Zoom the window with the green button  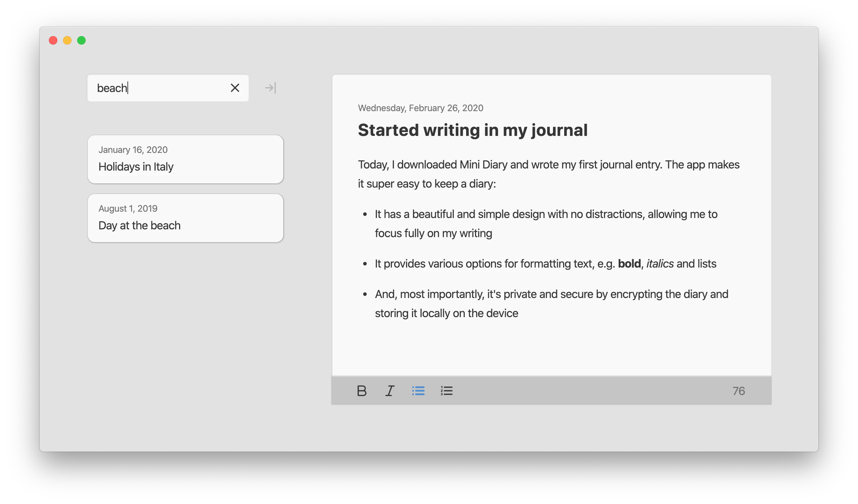pos(81,40)
